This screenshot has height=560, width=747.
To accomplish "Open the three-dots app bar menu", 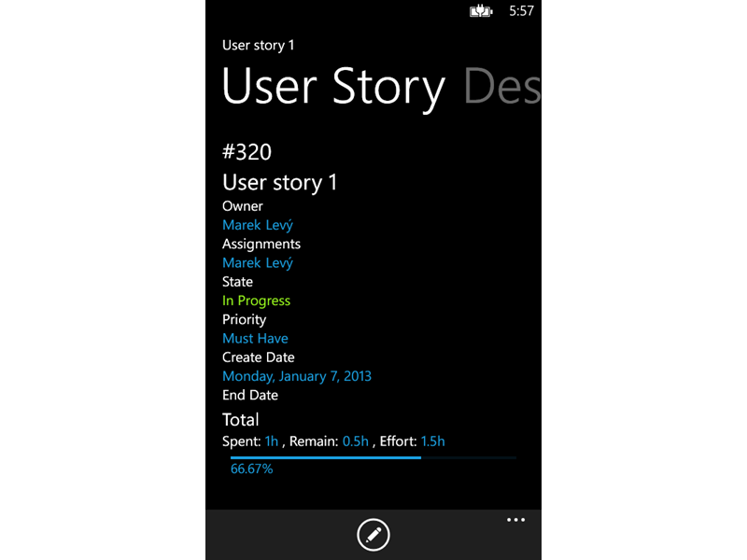I will [516, 520].
